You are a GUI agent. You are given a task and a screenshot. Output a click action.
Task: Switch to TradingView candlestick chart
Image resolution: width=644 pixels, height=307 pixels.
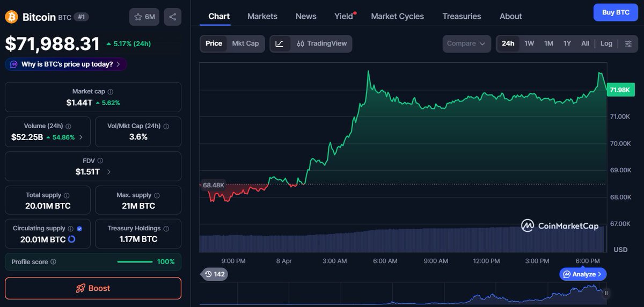pos(321,43)
